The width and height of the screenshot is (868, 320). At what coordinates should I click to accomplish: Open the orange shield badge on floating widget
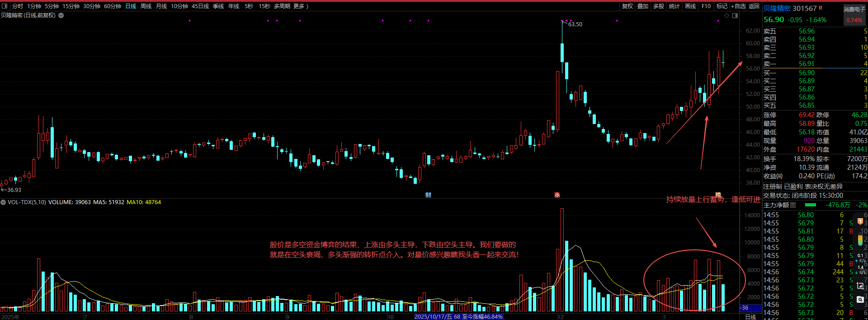860,221
